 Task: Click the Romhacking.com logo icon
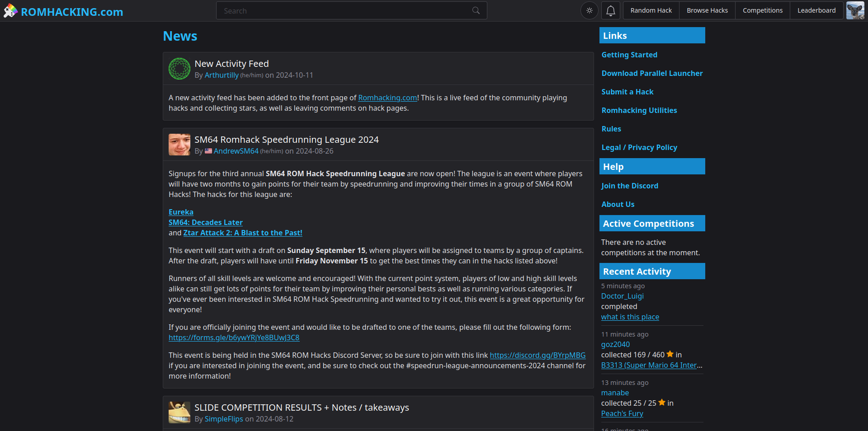(x=10, y=11)
